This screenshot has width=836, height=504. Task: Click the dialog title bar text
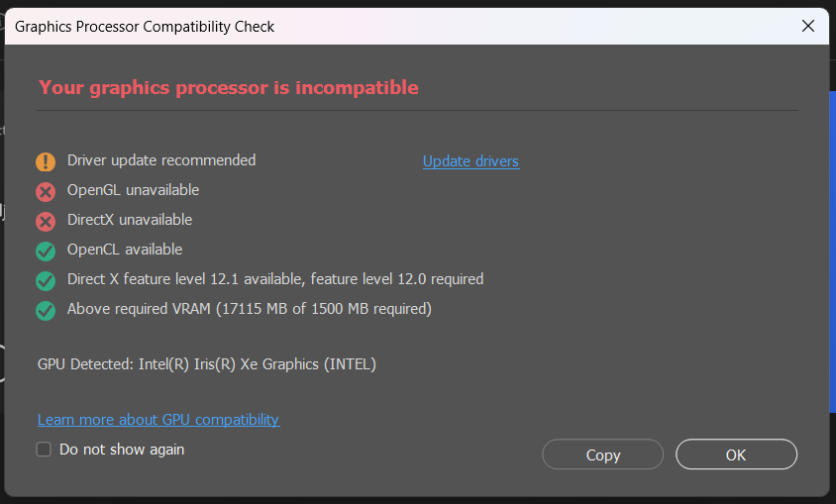[x=145, y=27]
